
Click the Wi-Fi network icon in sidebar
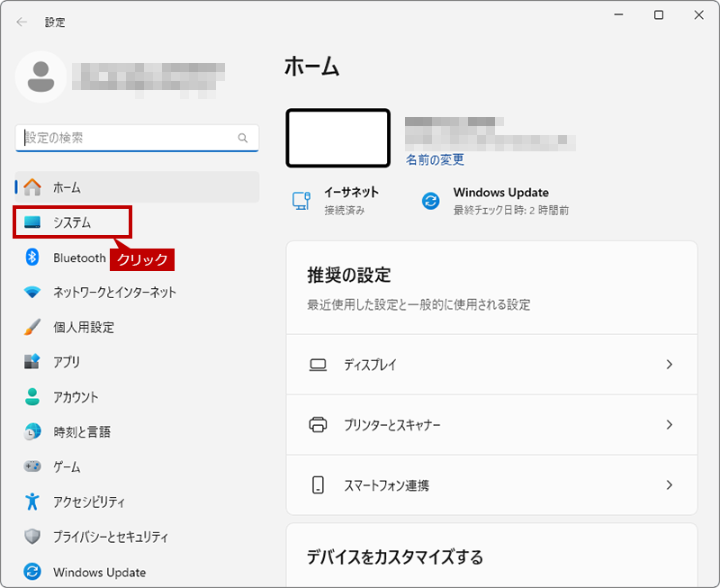[32, 292]
